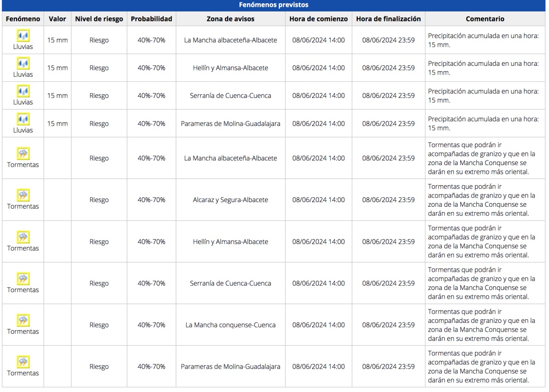
Task: Click zone 'Serranía de Cuenca-Cuenca' in Tormentas row
Action: click(231, 283)
